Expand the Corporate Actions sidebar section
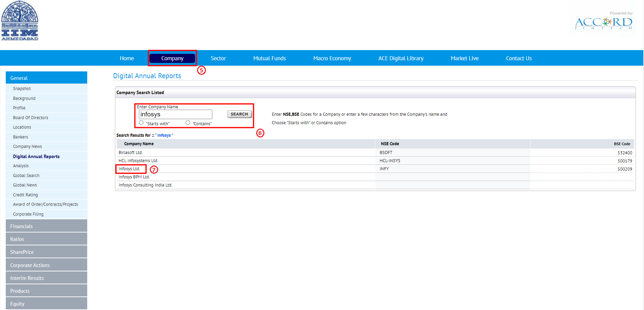This screenshot has height=310, width=644. click(x=46, y=265)
